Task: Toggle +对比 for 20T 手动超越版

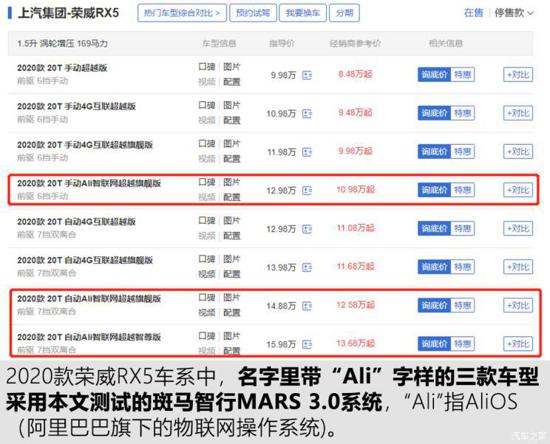Action: point(518,75)
